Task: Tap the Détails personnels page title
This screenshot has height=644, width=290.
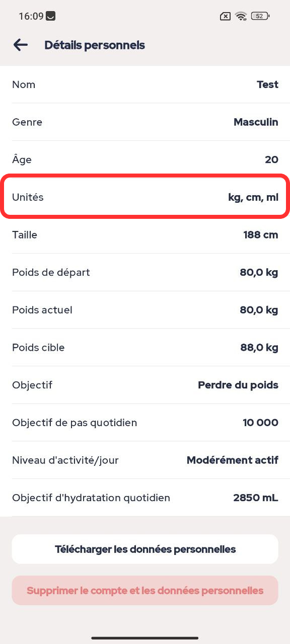Action: click(x=95, y=45)
